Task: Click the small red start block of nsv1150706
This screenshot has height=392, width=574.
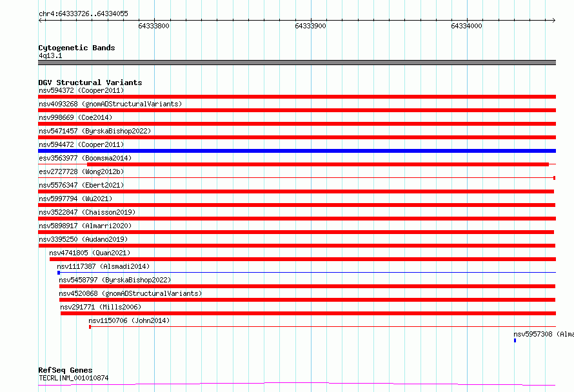Action: 90,327
